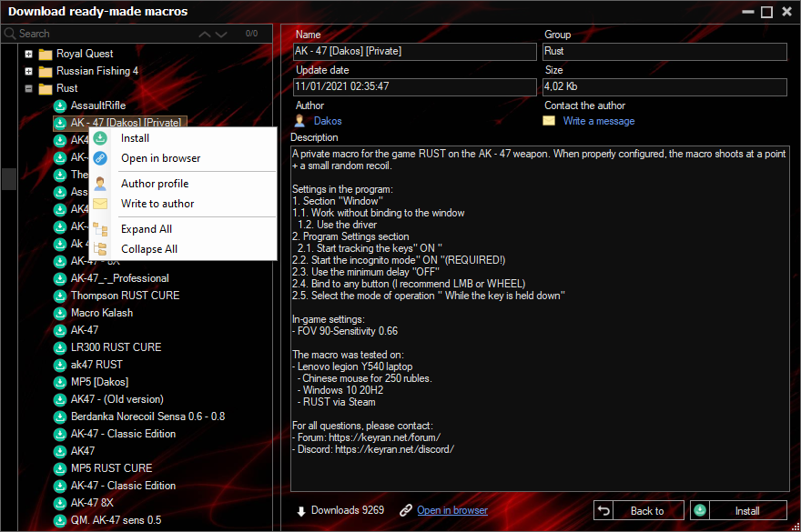Click the Install button at the bottom right
This screenshot has width=801, height=532.
(x=738, y=510)
